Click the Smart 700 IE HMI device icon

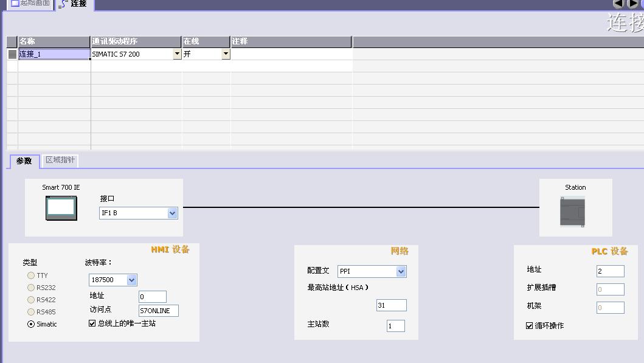click(61, 208)
